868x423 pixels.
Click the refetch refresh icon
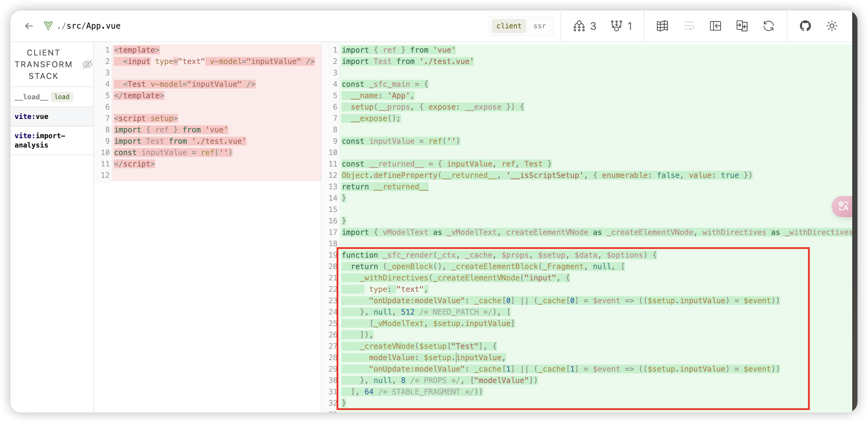coord(768,26)
